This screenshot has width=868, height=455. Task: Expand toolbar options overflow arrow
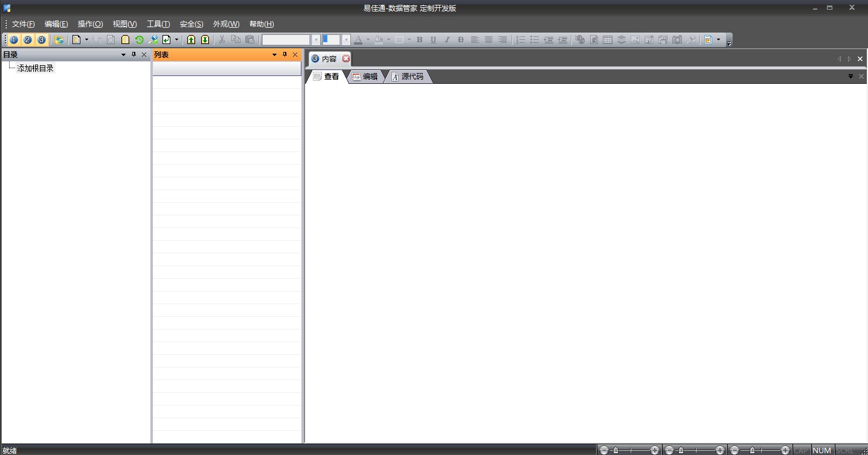(x=729, y=43)
